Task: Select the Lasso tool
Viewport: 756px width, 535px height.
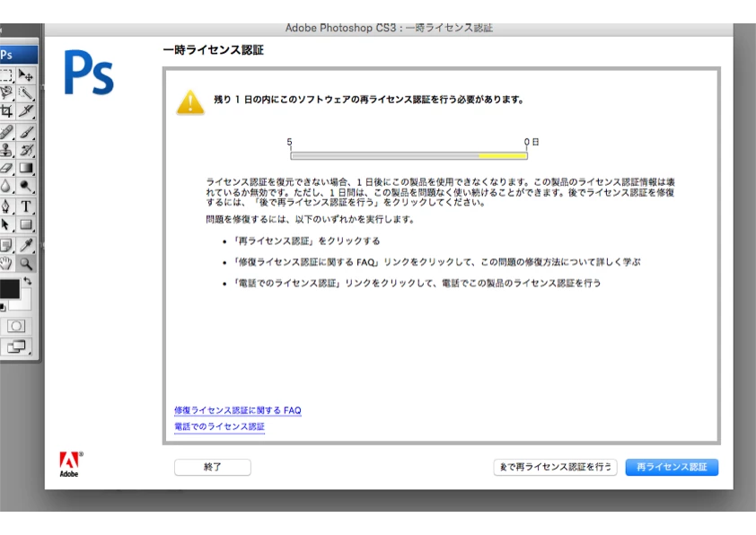Action: coord(6,92)
